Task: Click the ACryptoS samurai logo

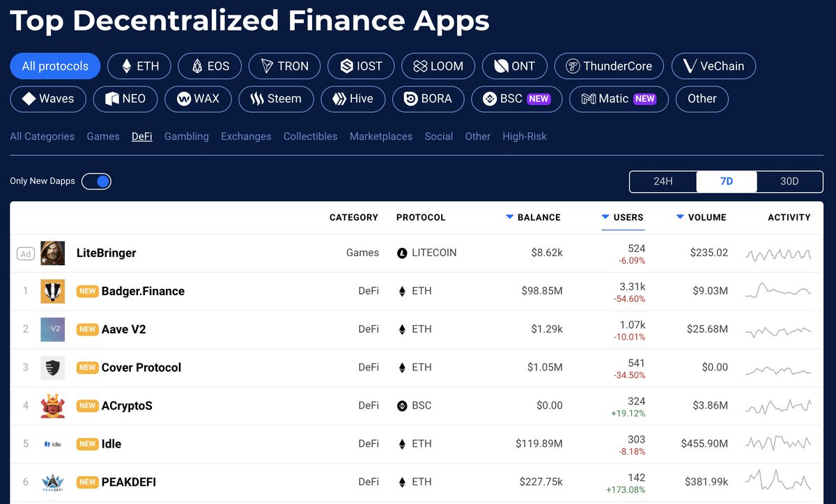Action: pyautogui.click(x=53, y=406)
